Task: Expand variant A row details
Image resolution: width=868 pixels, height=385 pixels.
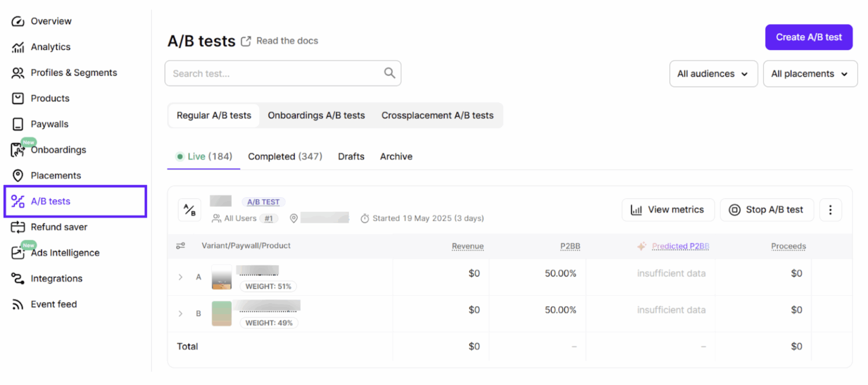Action: point(180,277)
